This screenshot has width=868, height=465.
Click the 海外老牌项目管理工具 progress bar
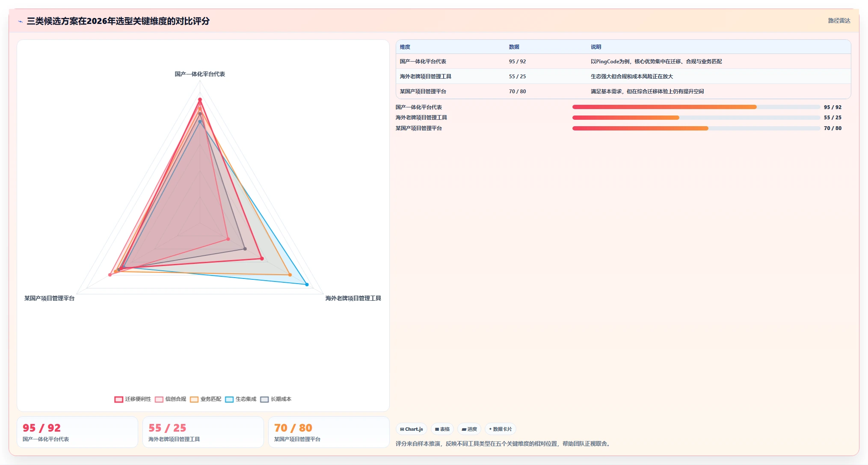pos(696,118)
